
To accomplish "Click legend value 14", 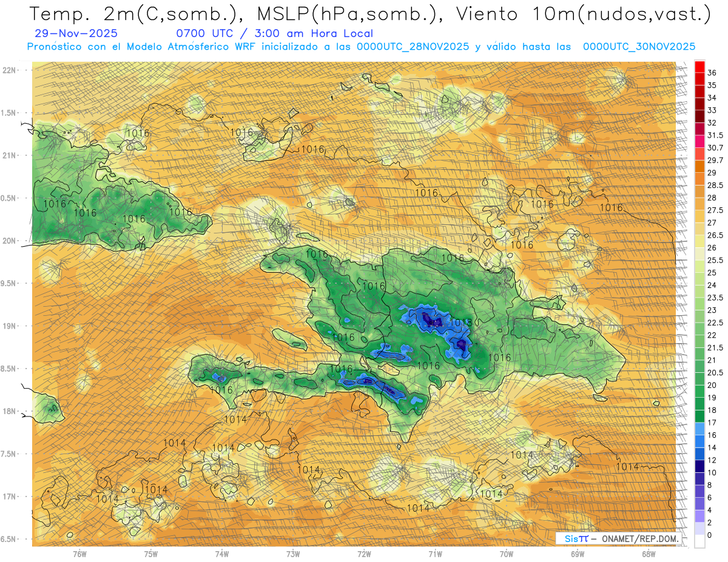I will 712,447.
